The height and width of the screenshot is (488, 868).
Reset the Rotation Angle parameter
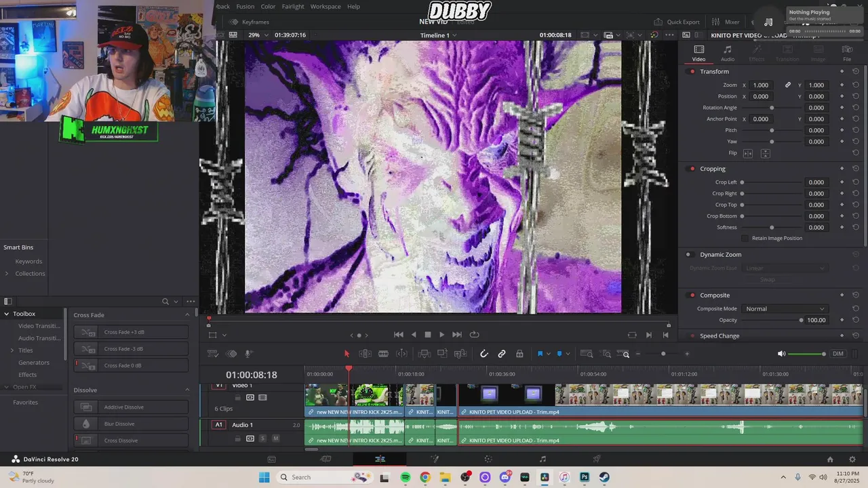[x=856, y=108]
